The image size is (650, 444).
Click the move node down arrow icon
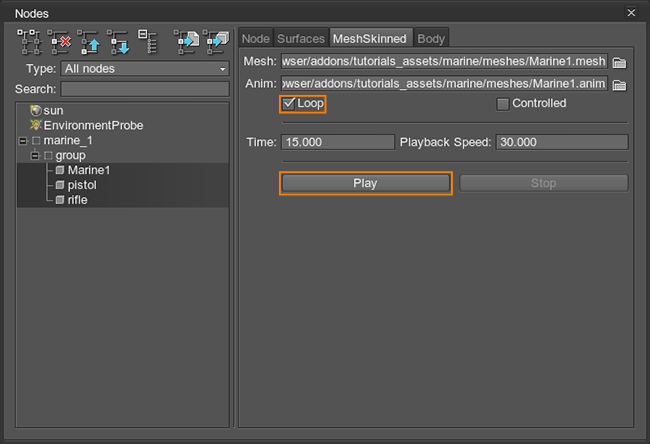click(x=119, y=40)
